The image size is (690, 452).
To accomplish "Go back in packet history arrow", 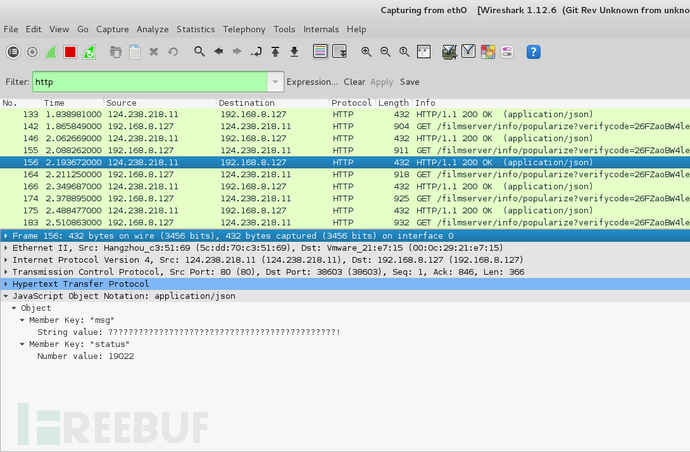I will 218,51.
